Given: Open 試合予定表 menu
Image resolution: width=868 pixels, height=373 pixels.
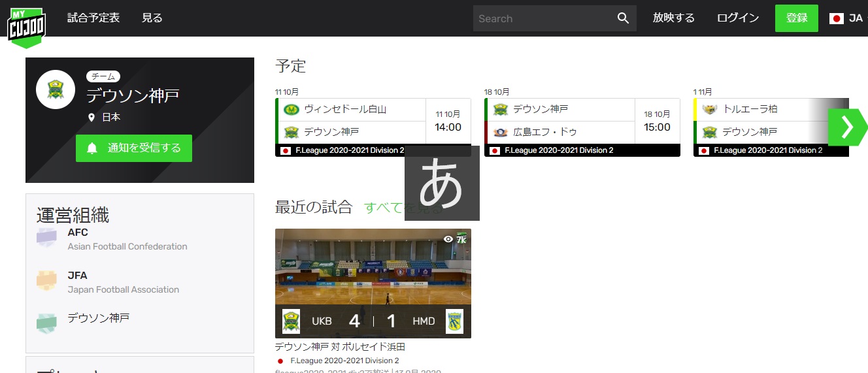Looking at the screenshot, I should (x=93, y=18).
